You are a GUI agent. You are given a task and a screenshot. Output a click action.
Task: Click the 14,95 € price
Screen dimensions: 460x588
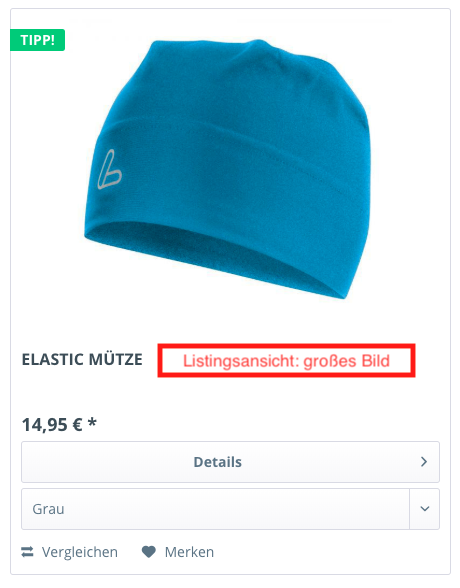(52, 425)
